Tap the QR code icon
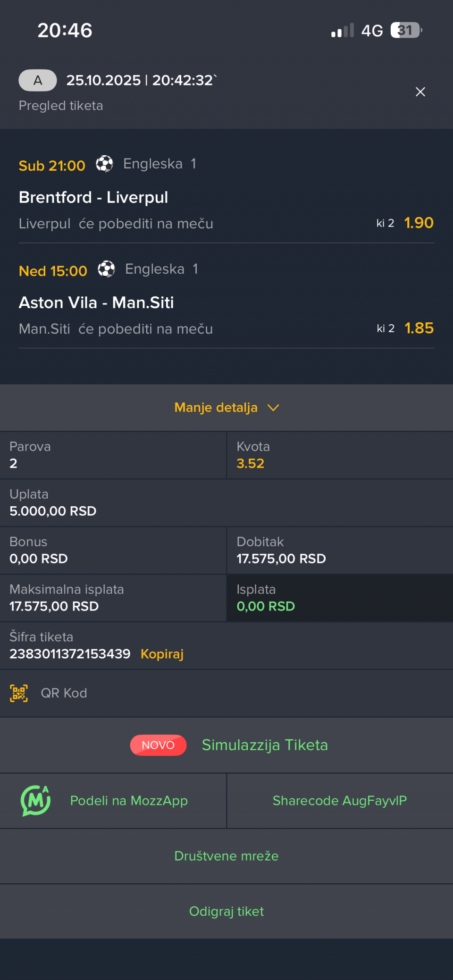The image size is (453, 980). coord(19,693)
